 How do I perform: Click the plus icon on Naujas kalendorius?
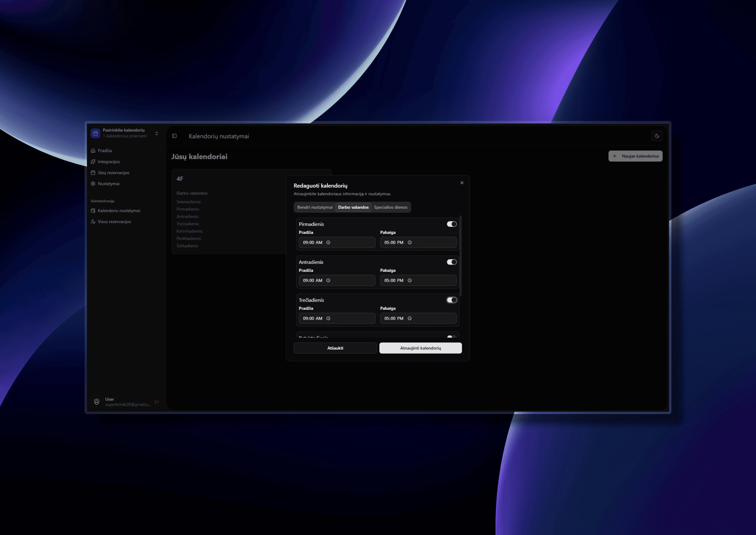pyautogui.click(x=614, y=156)
